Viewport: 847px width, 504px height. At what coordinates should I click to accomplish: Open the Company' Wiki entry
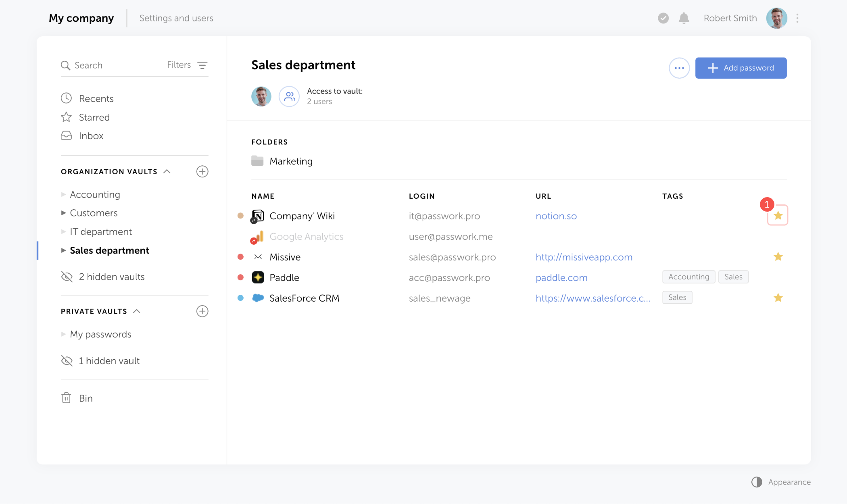[x=302, y=216]
